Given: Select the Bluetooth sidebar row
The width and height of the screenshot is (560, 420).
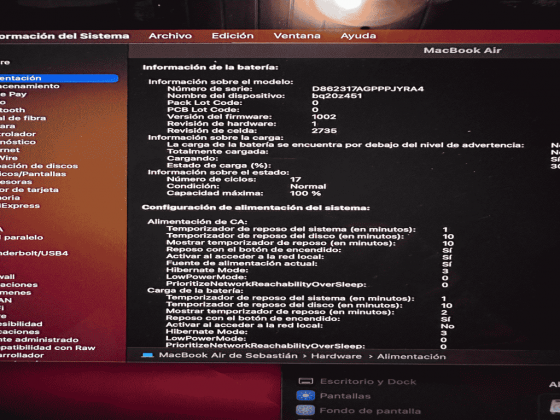Looking at the screenshot, I should tap(12, 110).
